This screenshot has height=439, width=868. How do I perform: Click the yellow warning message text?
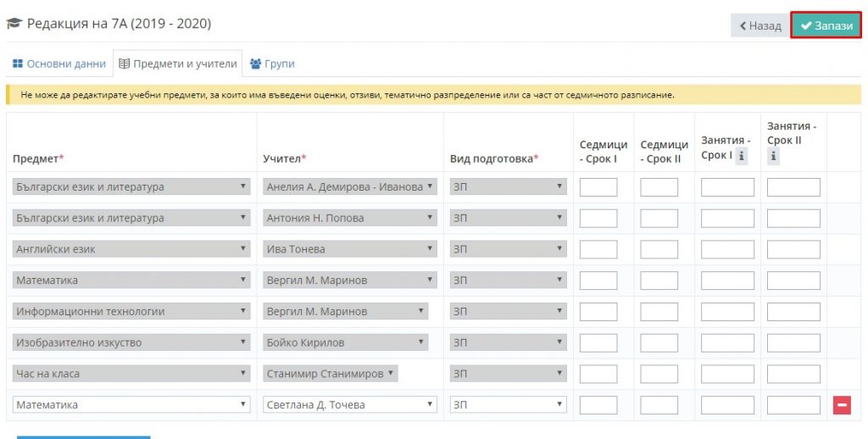(x=347, y=95)
